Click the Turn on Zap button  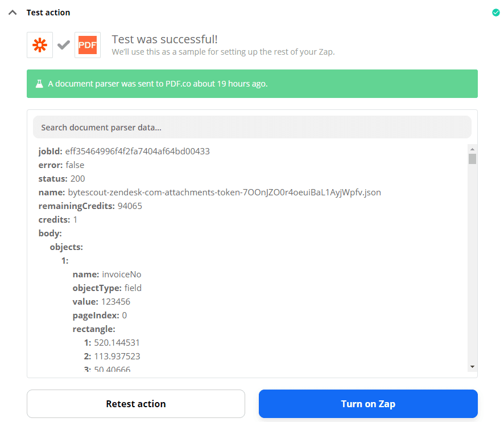pyautogui.click(x=367, y=403)
